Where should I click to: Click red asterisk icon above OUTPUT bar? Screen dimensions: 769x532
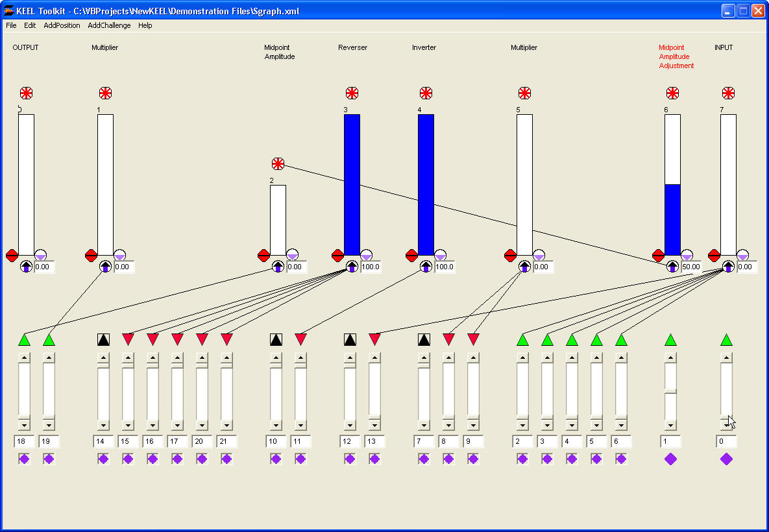click(x=26, y=93)
